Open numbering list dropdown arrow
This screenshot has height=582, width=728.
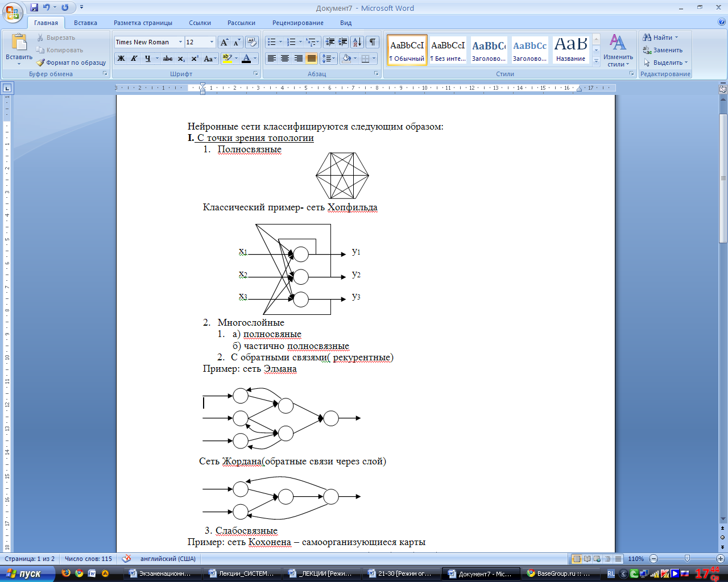coord(300,42)
